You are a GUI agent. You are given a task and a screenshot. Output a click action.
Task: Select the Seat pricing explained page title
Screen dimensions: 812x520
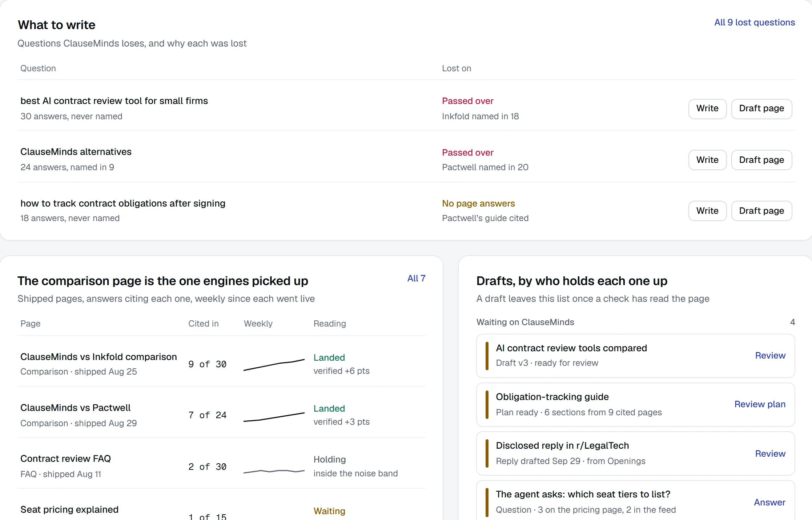tap(69, 509)
